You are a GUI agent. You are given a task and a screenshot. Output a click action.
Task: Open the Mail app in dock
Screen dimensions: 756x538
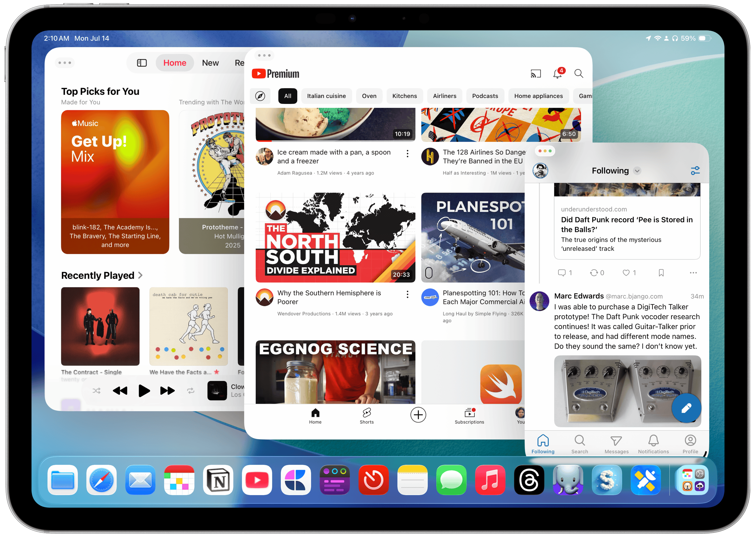click(140, 480)
